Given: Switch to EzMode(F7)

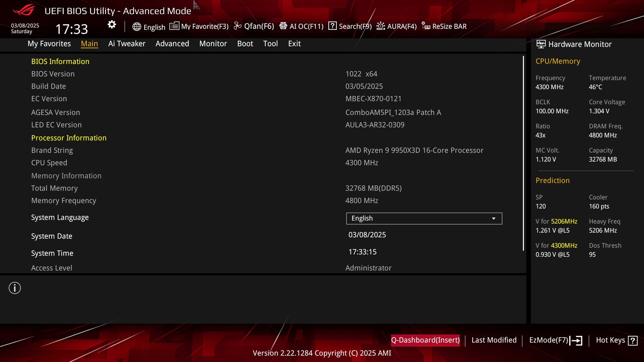Looking at the screenshot, I should click(x=549, y=340).
